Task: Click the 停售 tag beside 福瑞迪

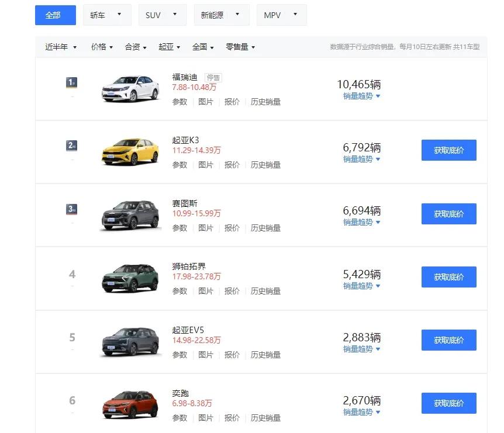Action: 213,78
